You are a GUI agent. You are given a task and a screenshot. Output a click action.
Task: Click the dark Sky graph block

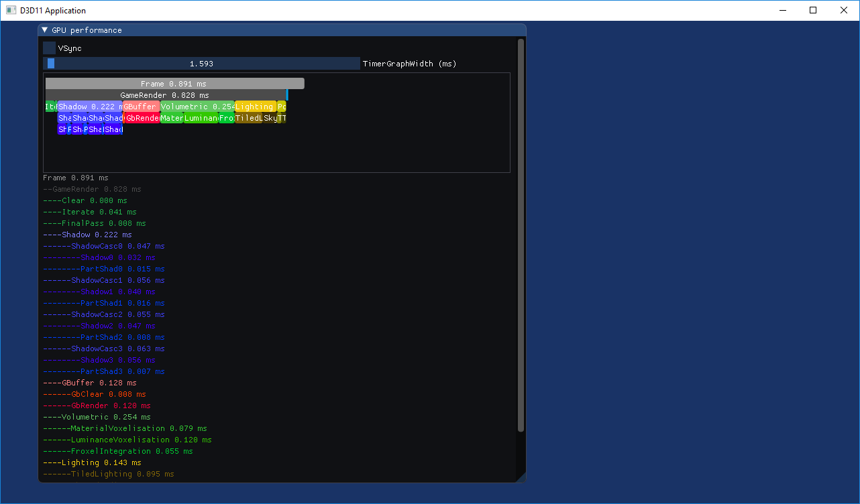(x=270, y=118)
